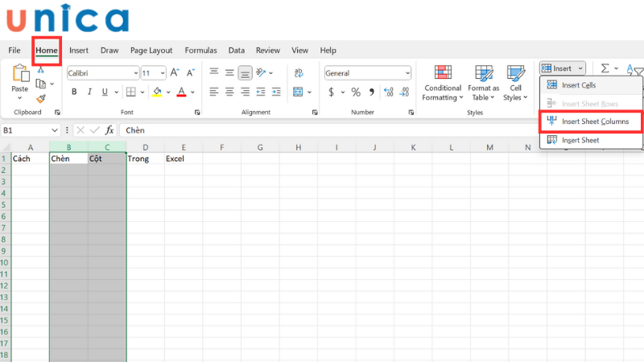Click the Insert Function fx icon
644x362 pixels.
(x=109, y=130)
